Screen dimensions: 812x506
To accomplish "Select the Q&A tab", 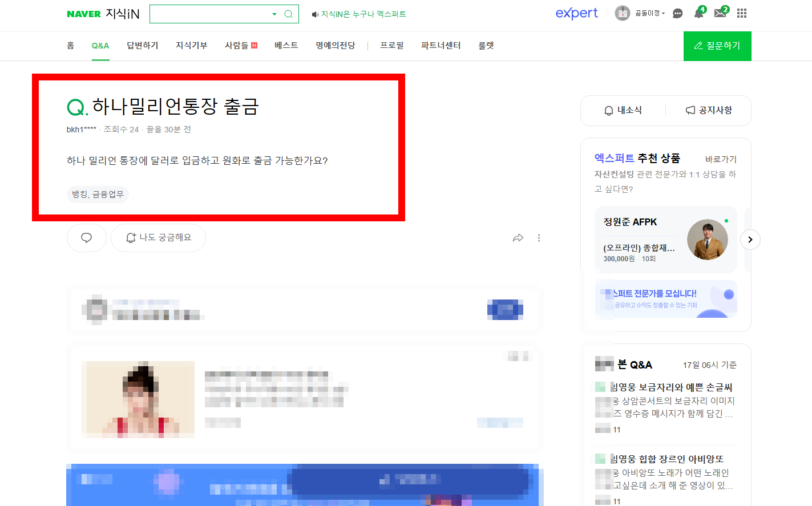I will tap(100, 46).
